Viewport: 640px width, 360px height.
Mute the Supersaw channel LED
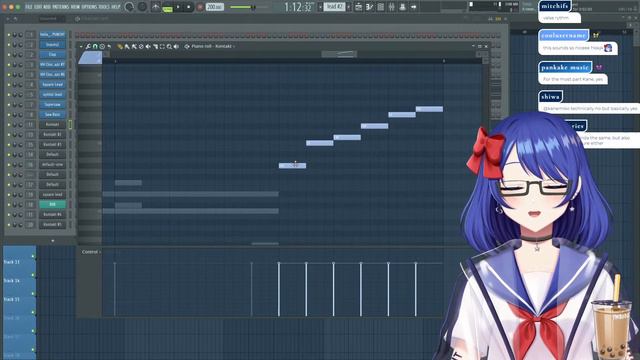[x=9, y=105]
